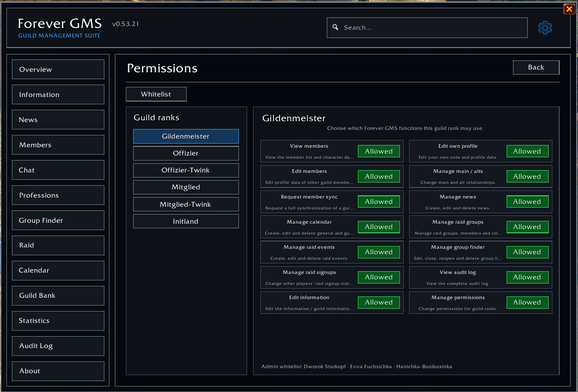Click the search magnifier icon
The image size is (578, 392).
point(335,27)
